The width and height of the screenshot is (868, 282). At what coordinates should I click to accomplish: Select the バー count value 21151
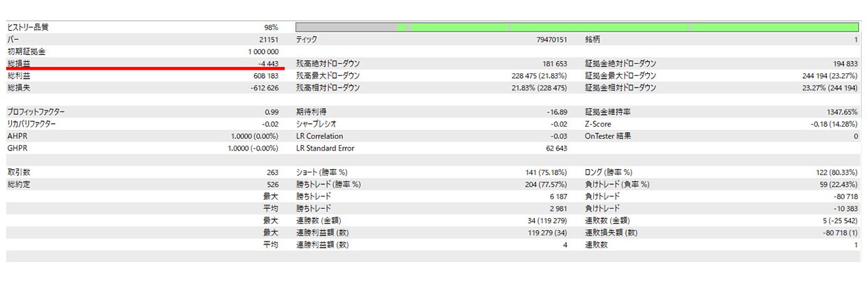(x=266, y=40)
